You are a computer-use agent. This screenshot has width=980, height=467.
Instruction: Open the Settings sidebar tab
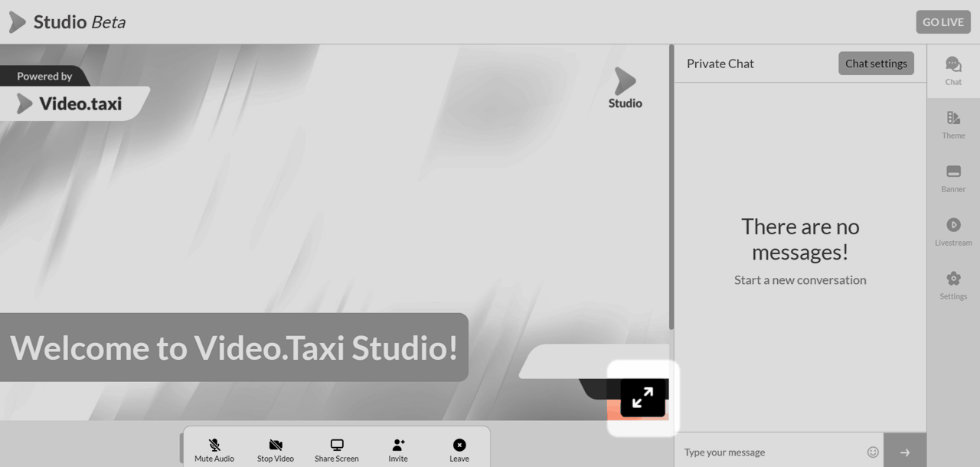click(953, 286)
